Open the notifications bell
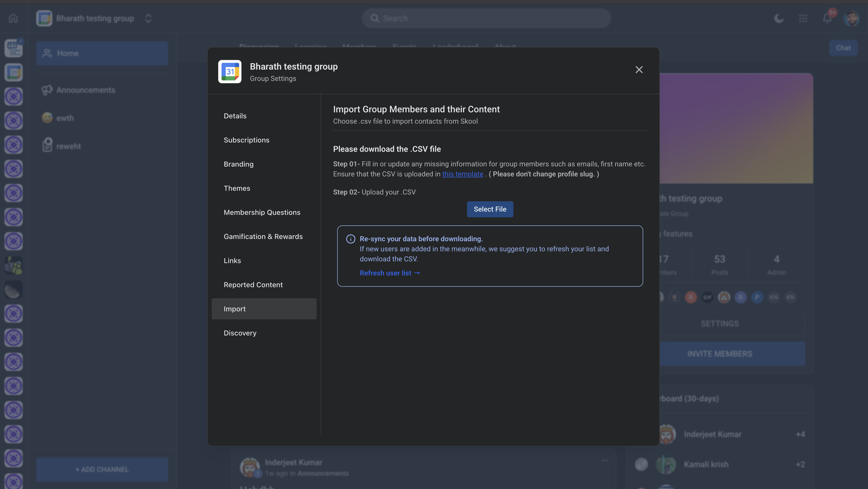 click(827, 19)
